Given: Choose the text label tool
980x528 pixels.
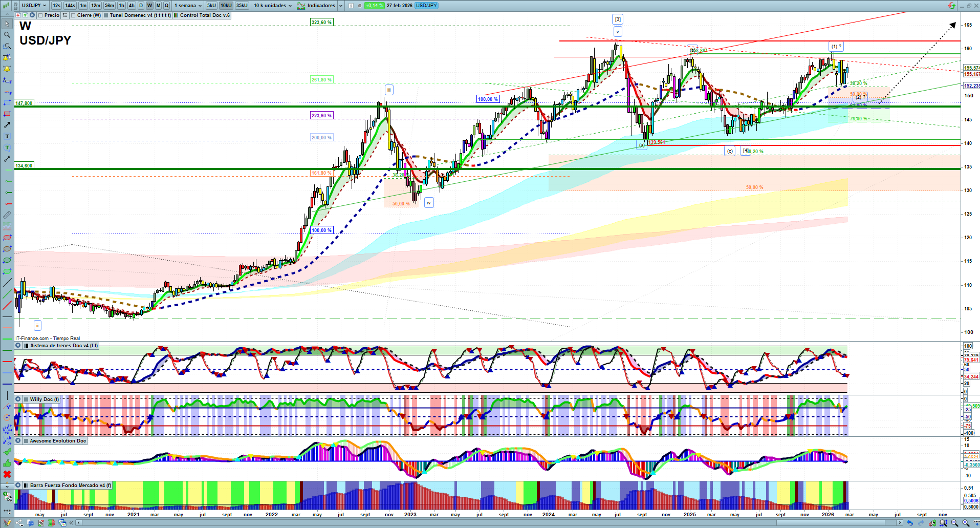Looking at the screenshot, I should (x=7, y=136).
